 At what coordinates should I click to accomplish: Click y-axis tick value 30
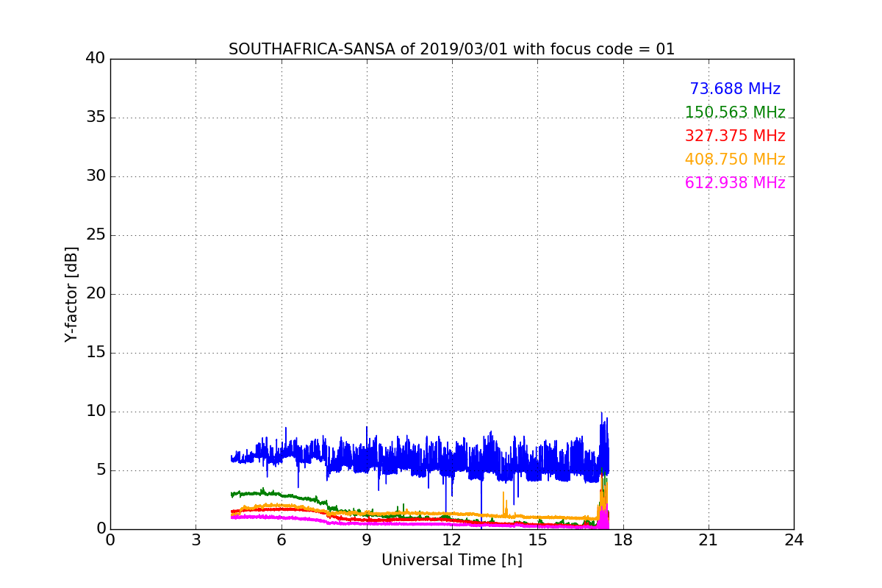tap(96, 176)
